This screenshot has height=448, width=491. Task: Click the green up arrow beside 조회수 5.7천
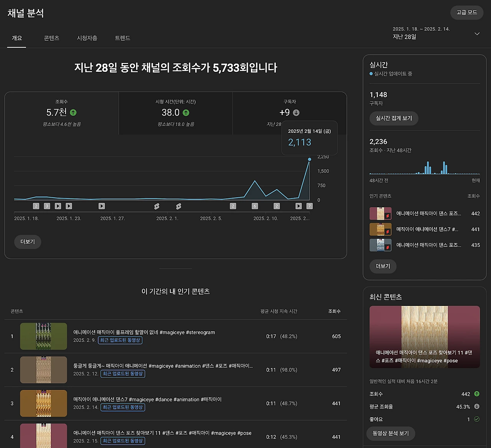coord(73,112)
